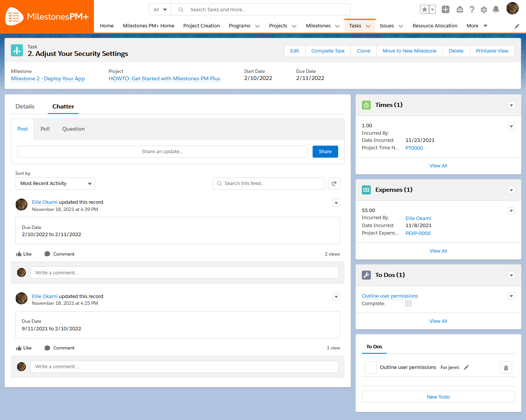Check the box next to Outline user permissions todo

[x=371, y=367]
